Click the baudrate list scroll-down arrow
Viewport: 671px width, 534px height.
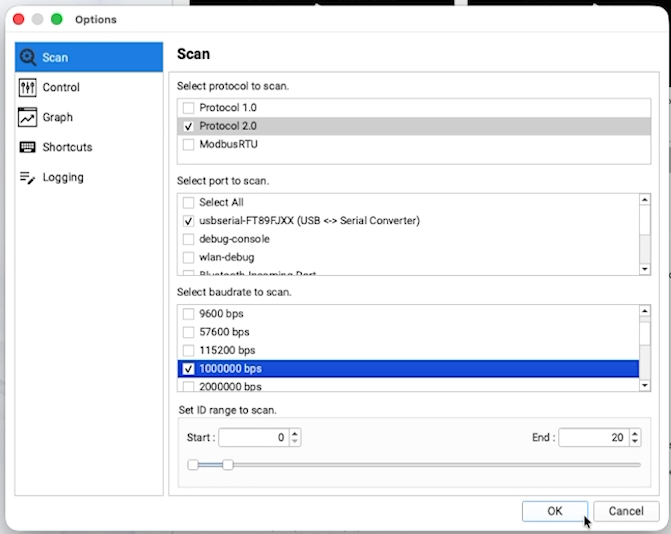pyautogui.click(x=644, y=385)
